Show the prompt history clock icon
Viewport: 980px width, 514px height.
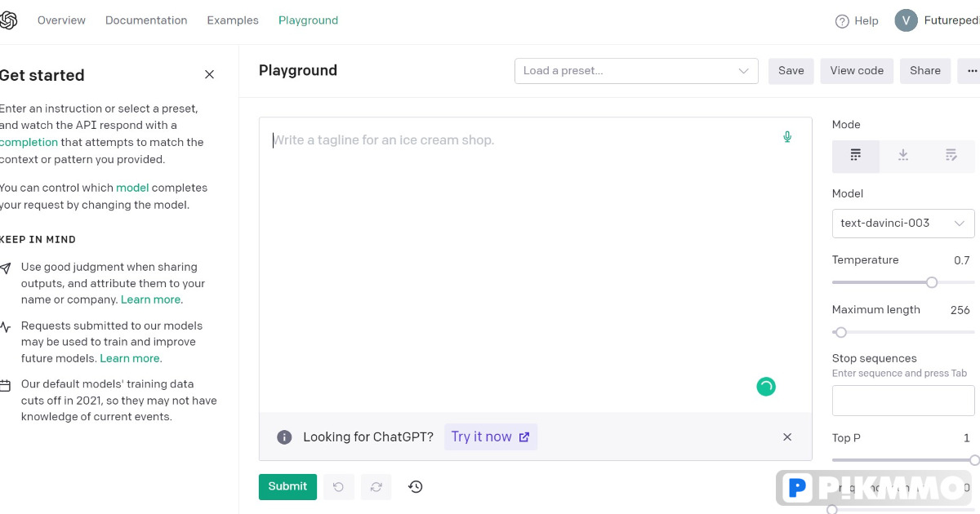[416, 487]
